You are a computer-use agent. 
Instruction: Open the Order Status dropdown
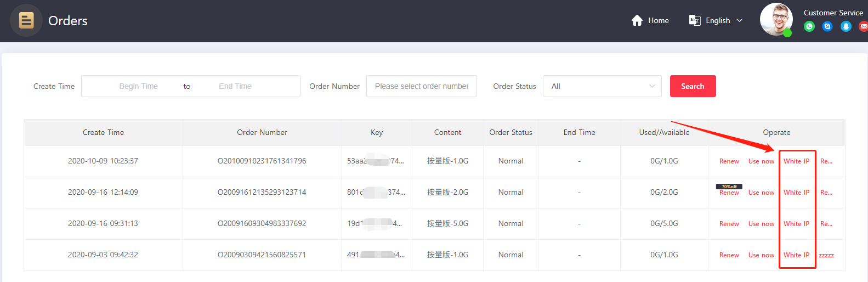click(602, 86)
